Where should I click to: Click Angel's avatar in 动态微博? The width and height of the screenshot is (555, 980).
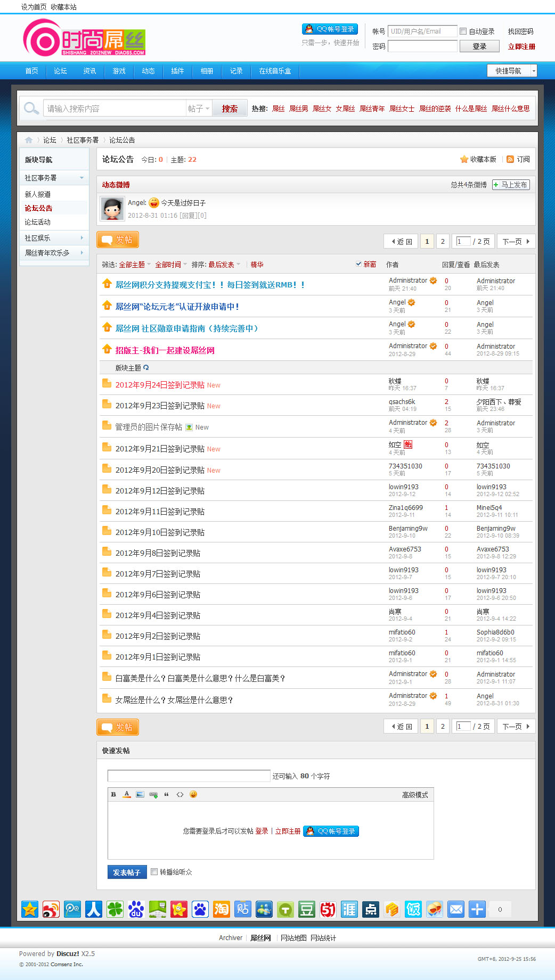pyautogui.click(x=112, y=209)
